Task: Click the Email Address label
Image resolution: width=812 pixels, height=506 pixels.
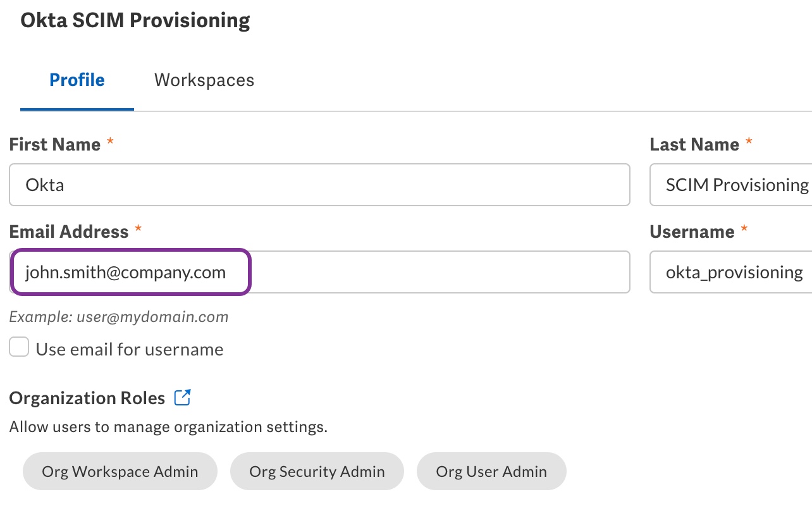Action: (x=69, y=231)
